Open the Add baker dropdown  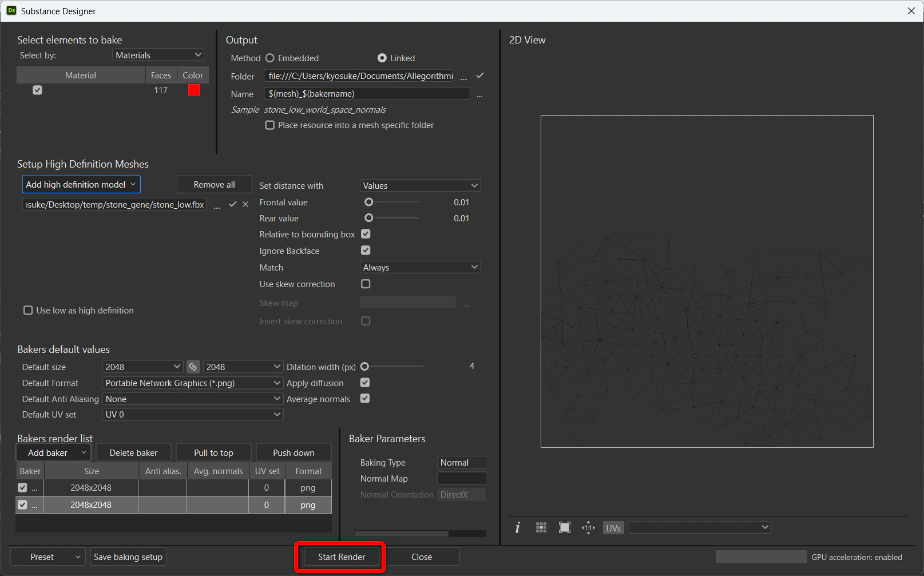click(x=53, y=453)
